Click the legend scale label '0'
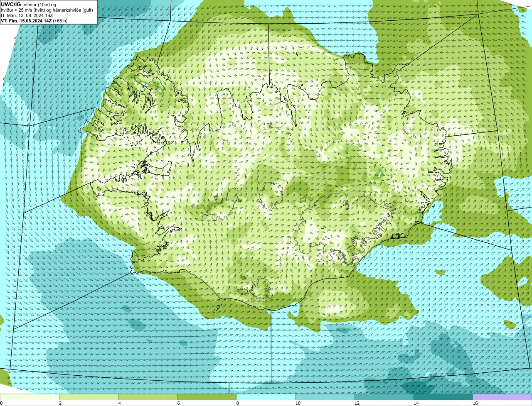 (x=2, y=403)
